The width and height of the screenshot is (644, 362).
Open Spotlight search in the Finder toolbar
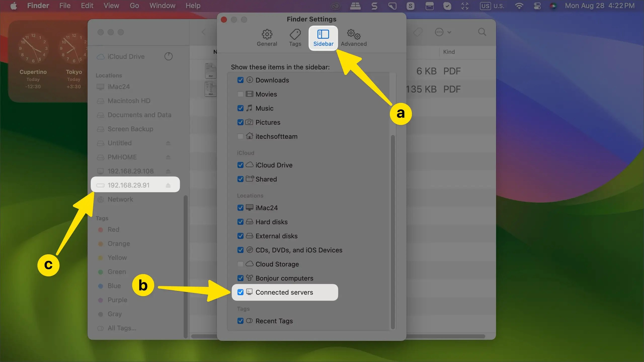(482, 32)
